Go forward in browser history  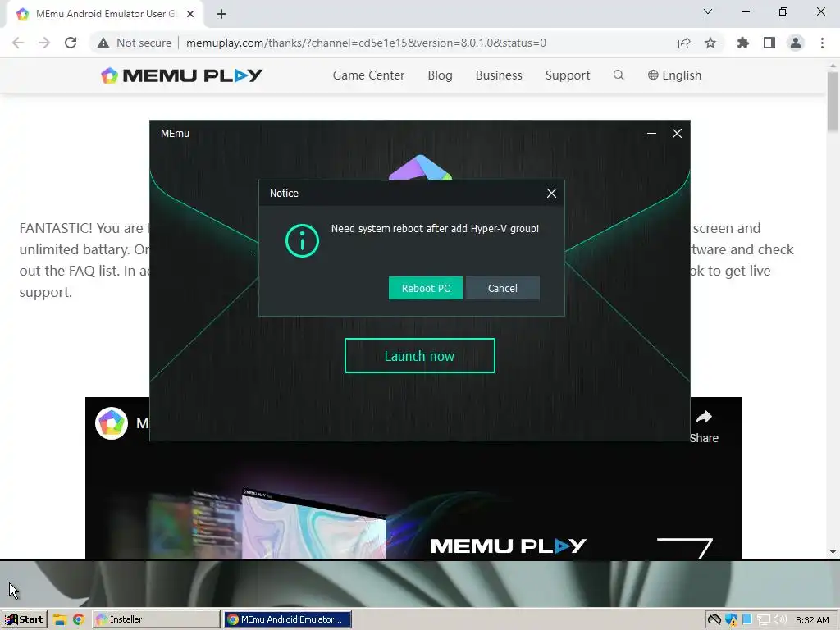(x=44, y=43)
